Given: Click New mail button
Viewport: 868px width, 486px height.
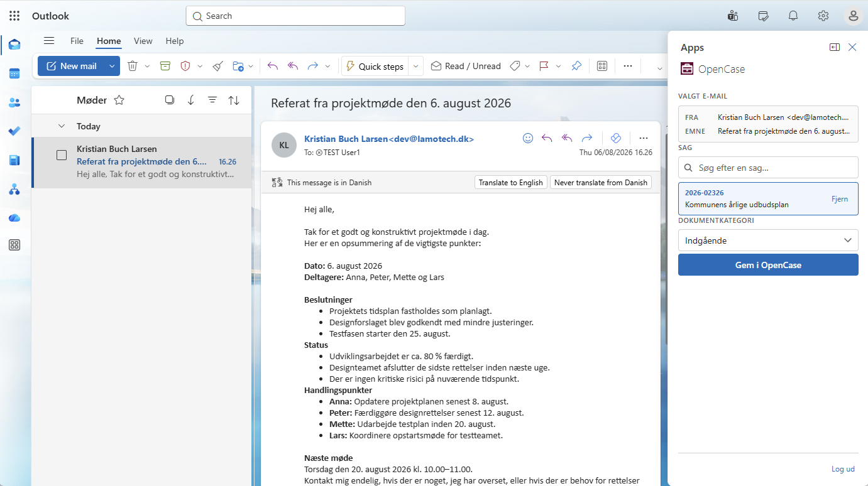Looking at the screenshot, I should (x=71, y=66).
